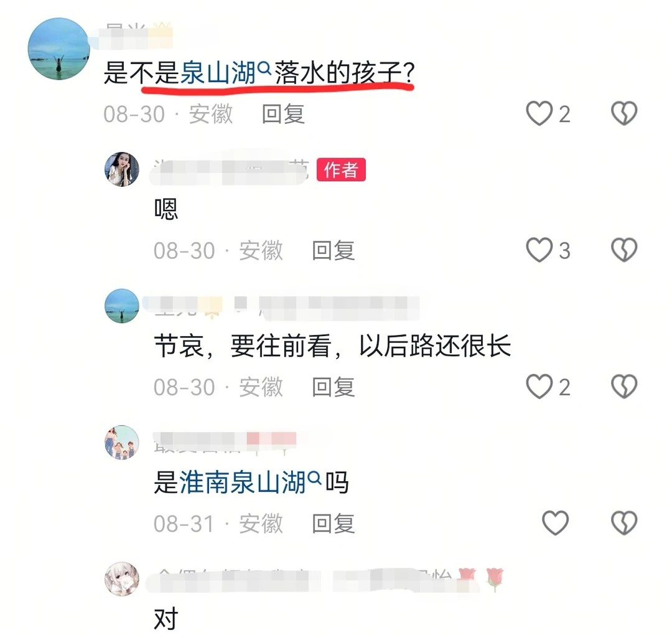Open the small seaside avatar beside 节哀 comment

point(122,306)
